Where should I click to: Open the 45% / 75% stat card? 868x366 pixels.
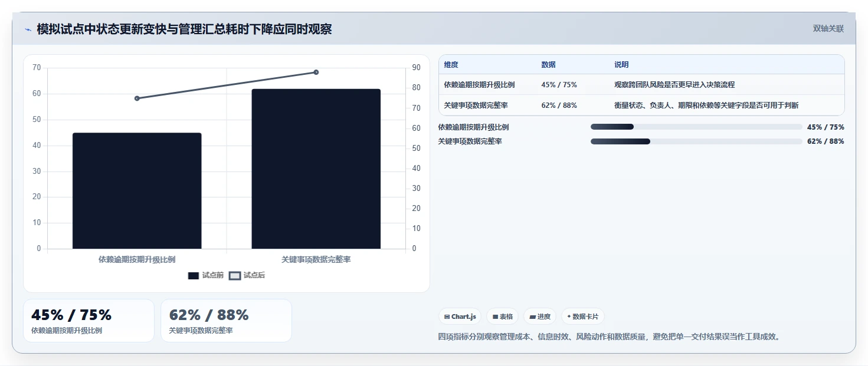(x=89, y=321)
